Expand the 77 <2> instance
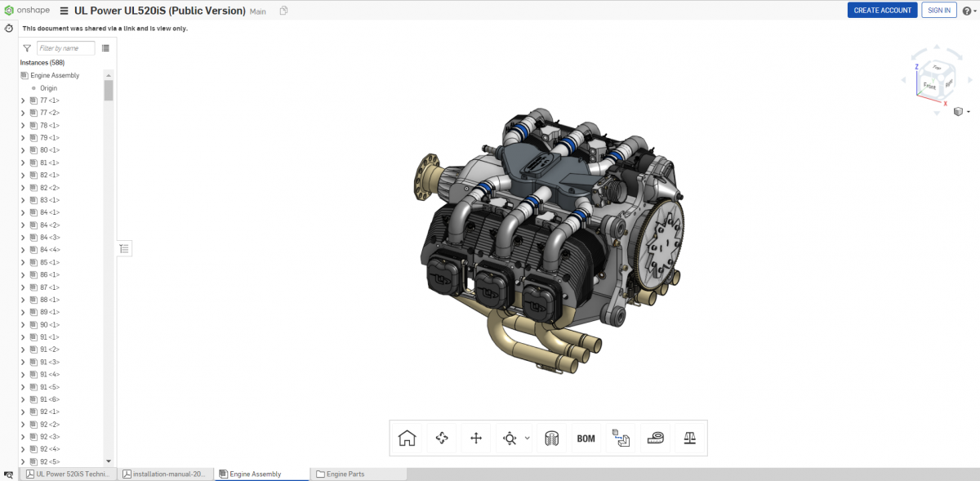The width and height of the screenshot is (980, 481). tap(23, 113)
